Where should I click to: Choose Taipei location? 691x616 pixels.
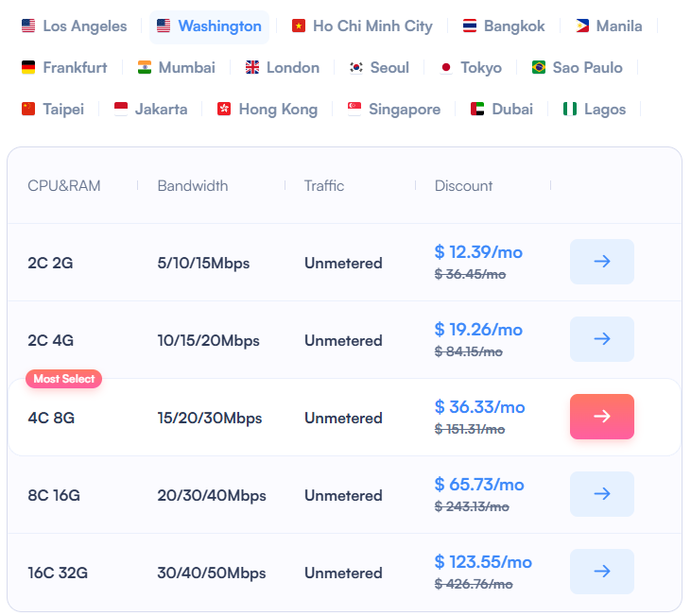pyautogui.click(x=53, y=110)
